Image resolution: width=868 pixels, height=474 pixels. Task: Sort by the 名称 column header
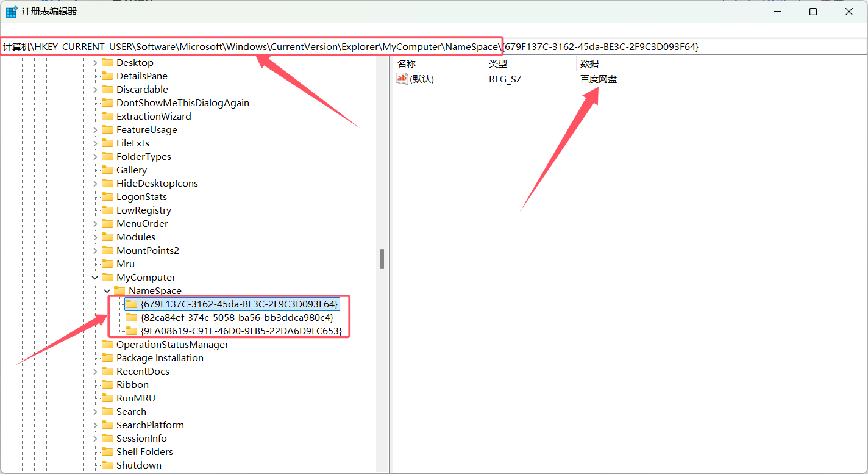[439, 63]
